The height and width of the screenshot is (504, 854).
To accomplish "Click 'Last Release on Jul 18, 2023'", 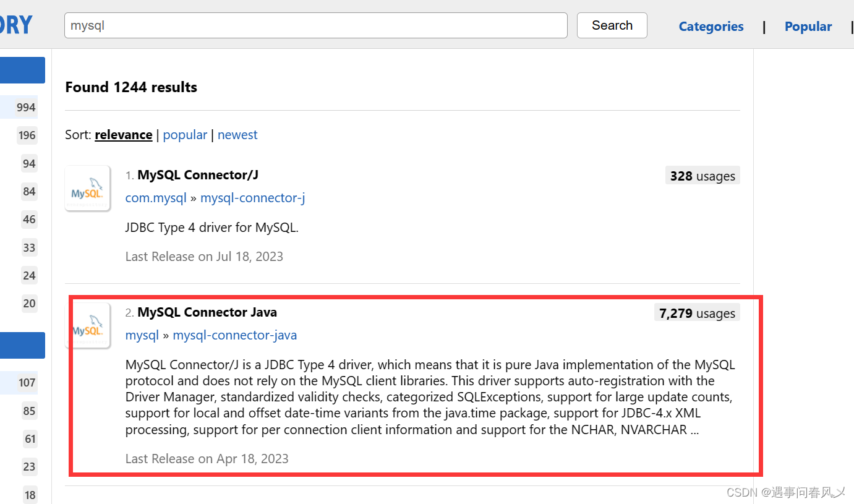I will (x=204, y=257).
